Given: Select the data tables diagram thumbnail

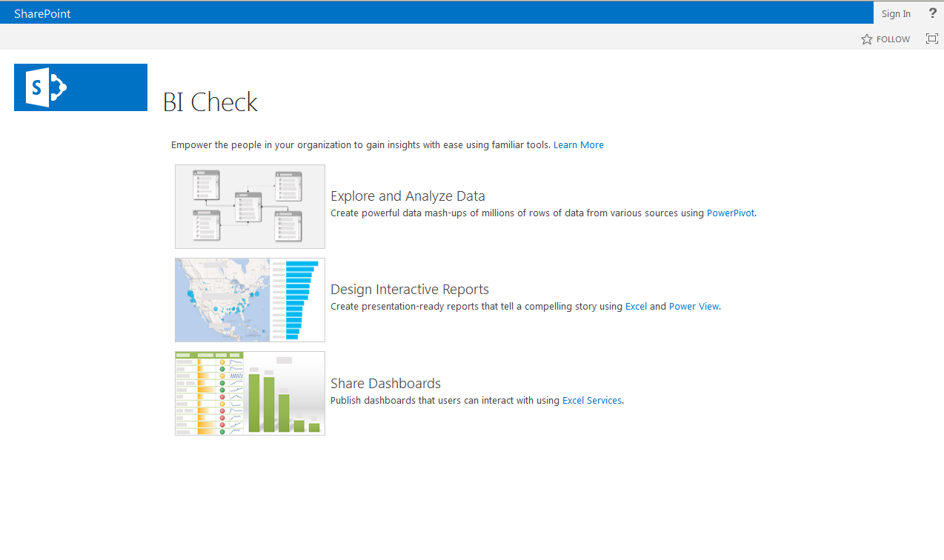Looking at the screenshot, I should (x=249, y=206).
